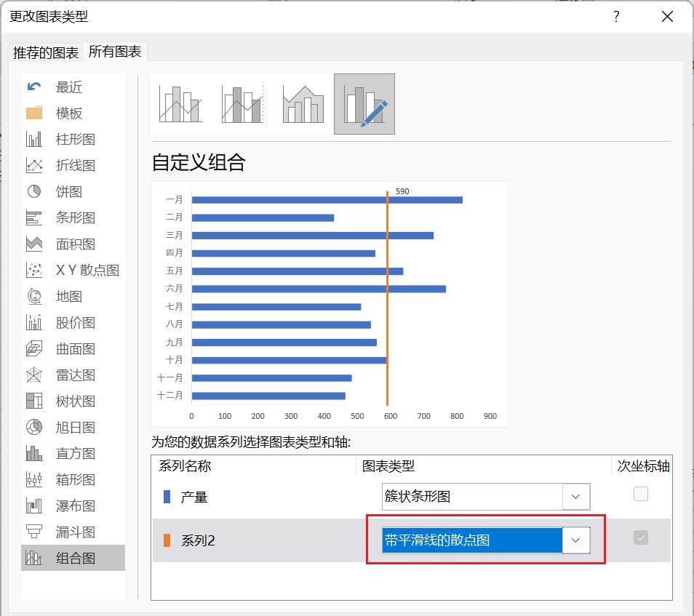Viewport: 694px width, 616px height.
Task: Close the 更改图表类型 dialog
Action: pos(667,17)
